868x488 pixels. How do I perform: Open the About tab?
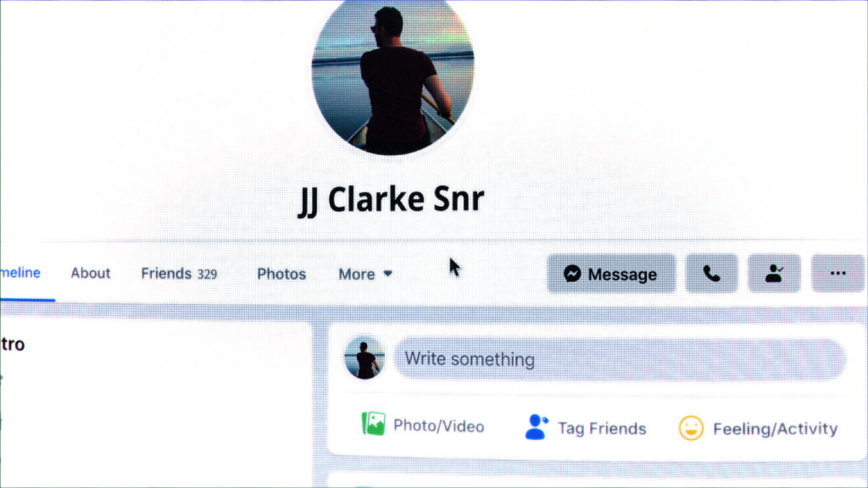coord(91,274)
